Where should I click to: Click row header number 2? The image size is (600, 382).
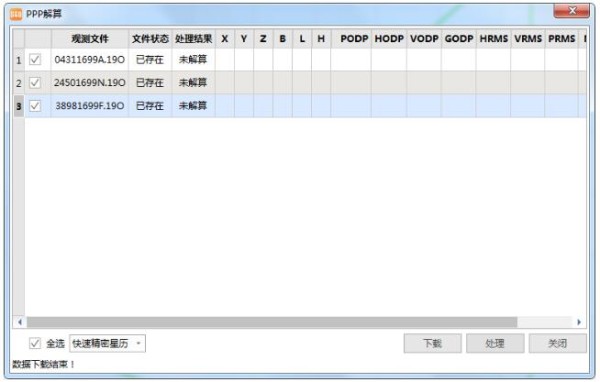(x=19, y=83)
